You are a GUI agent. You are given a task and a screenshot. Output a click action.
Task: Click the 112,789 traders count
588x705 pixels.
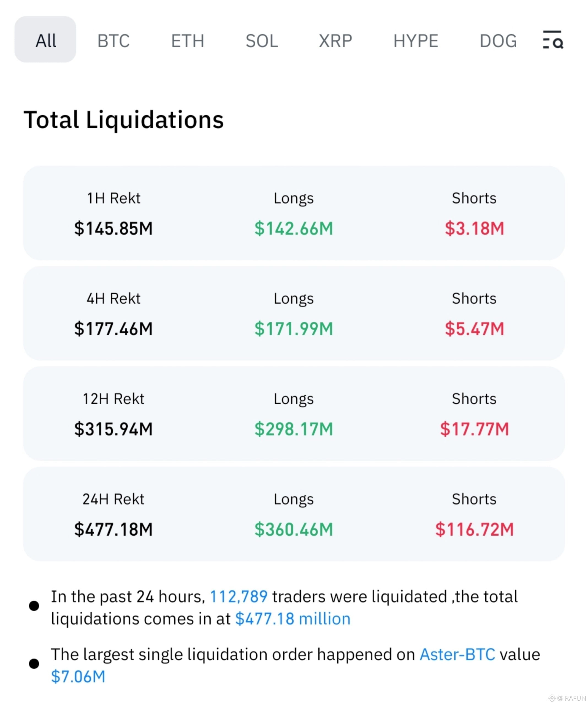[x=239, y=596]
